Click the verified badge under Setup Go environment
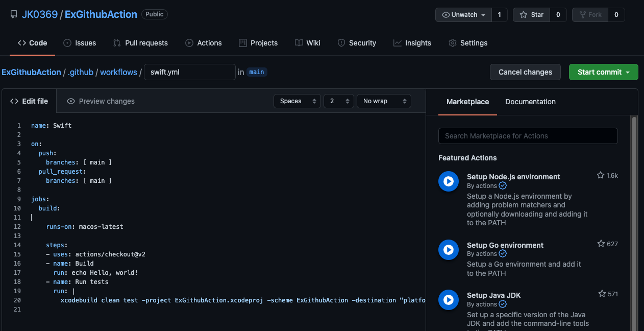644x331 pixels. pyautogui.click(x=503, y=254)
